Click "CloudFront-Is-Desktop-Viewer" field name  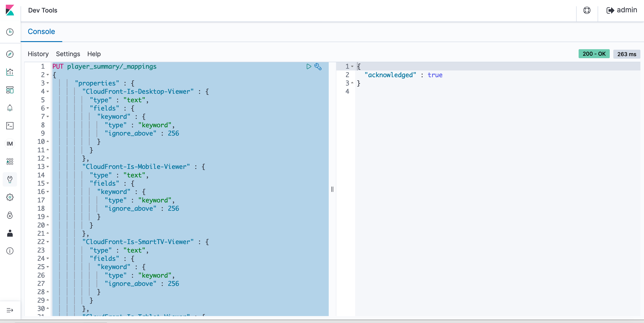pos(138,91)
